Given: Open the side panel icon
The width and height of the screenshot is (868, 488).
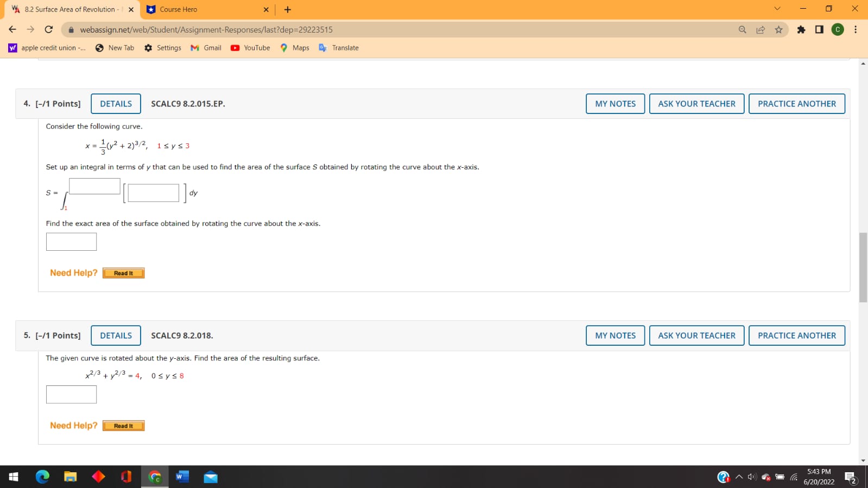Looking at the screenshot, I should (819, 29).
